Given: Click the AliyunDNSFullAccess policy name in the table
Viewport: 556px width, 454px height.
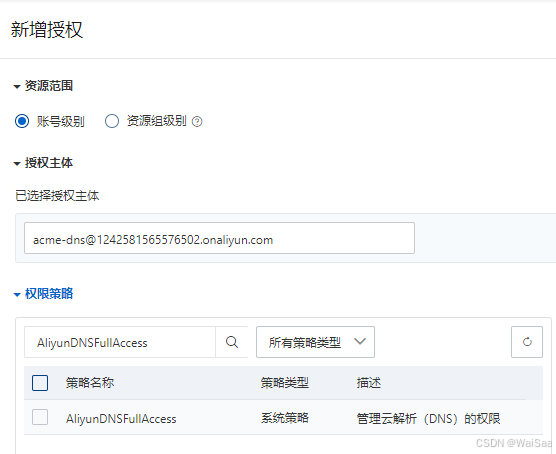Looking at the screenshot, I should (121, 419).
